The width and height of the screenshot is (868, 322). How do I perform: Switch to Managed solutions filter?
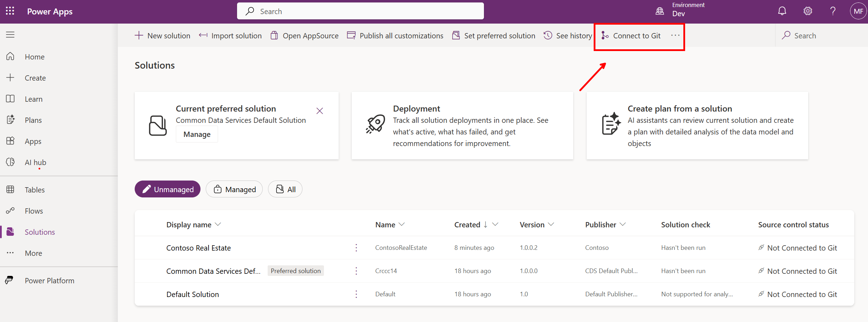pos(234,189)
